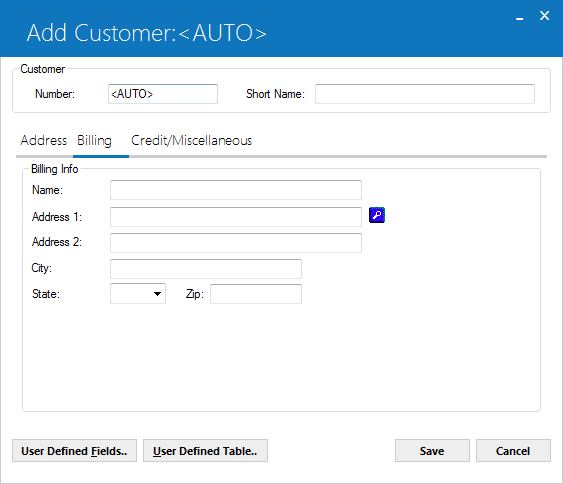Open User Defined Table dialog
Viewport: 563px width, 484px height.
pyautogui.click(x=205, y=451)
